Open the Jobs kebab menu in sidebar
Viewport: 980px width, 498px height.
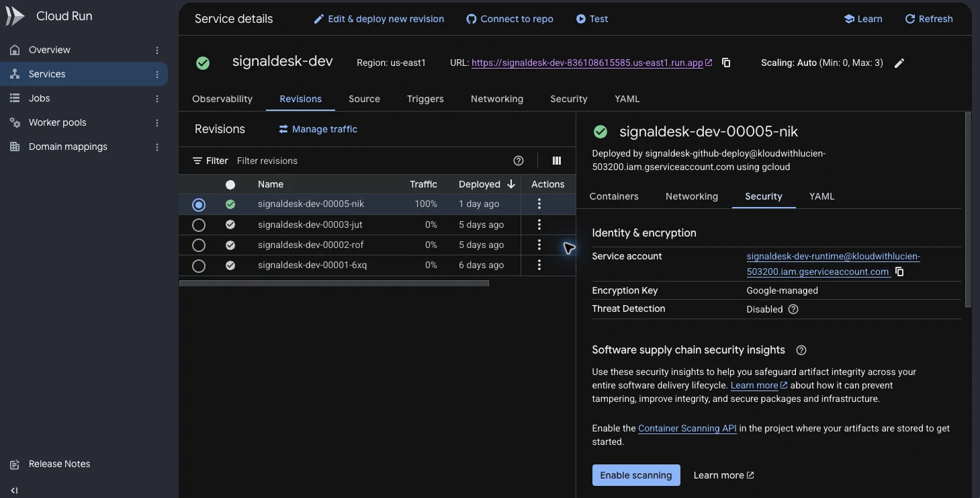click(x=157, y=99)
